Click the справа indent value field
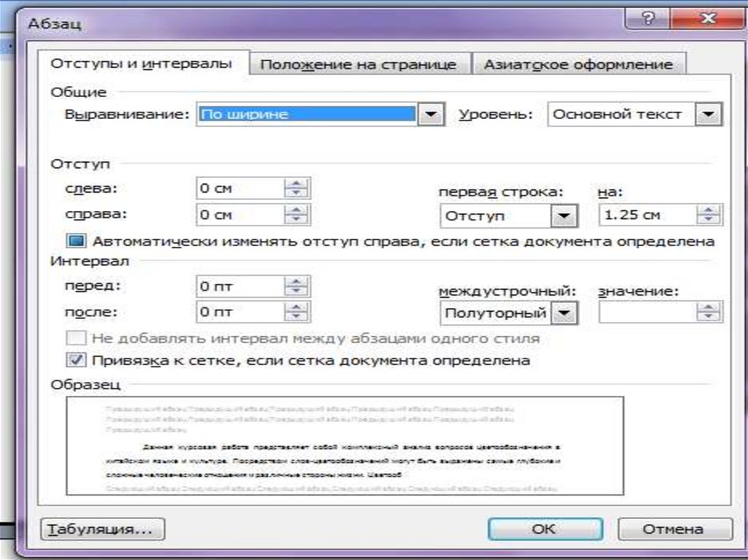 pyautogui.click(x=240, y=215)
